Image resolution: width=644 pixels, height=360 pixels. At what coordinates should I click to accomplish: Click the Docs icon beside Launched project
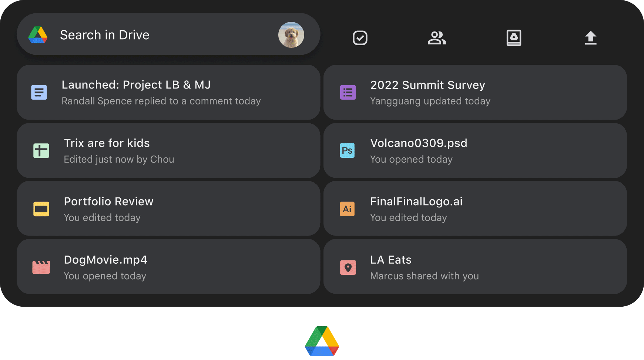pyautogui.click(x=39, y=92)
